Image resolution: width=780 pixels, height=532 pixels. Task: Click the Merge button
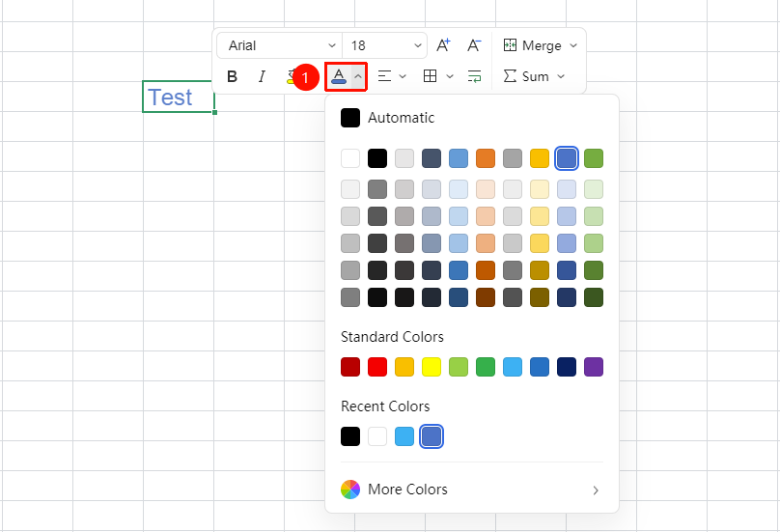(532, 45)
